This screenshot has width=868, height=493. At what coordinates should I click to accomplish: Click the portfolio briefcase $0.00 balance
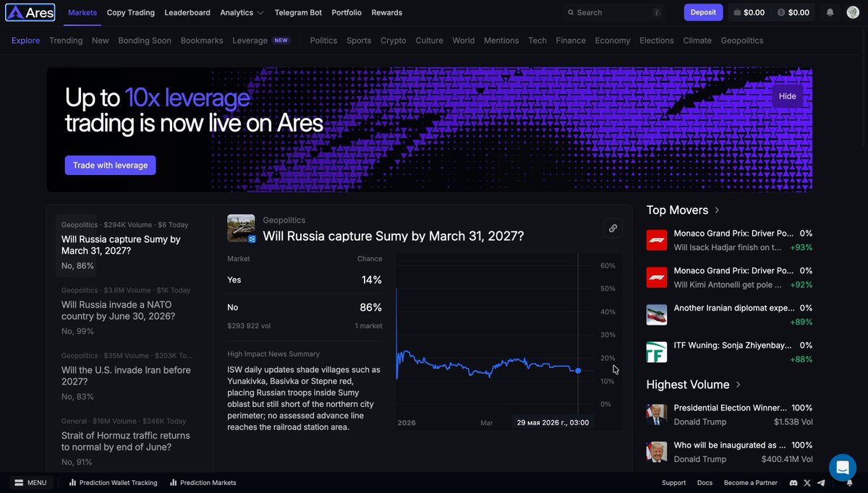click(749, 12)
